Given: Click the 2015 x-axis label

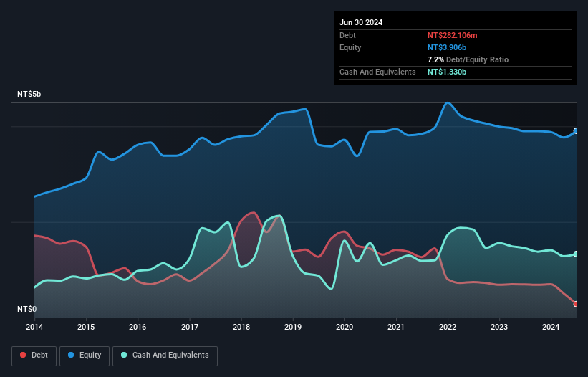Looking at the screenshot, I should tap(86, 327).
